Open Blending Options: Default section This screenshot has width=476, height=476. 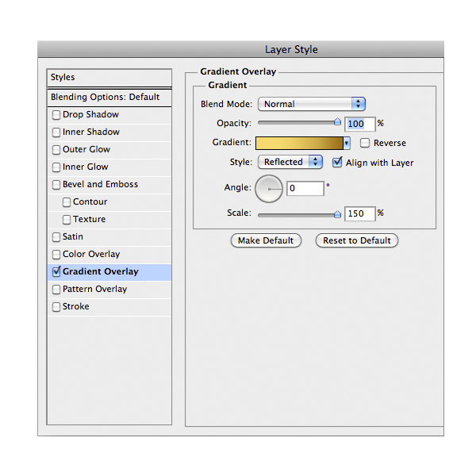click(x=105, y=98)
